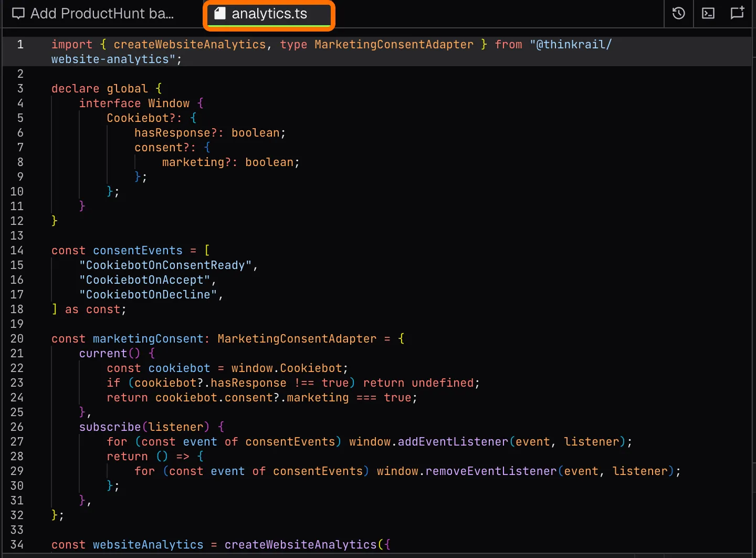Click the "Cookiebot?:" property
The width and height of the screenshot is (756, 558).
click(144, 118)
